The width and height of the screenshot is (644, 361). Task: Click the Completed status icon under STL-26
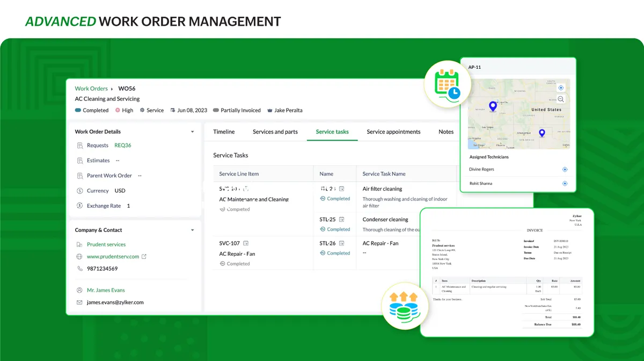tap(323, 253)
